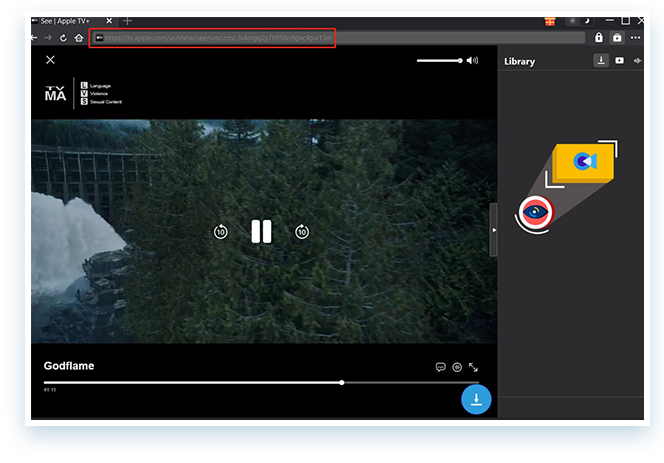Mute audio via the speaker icon
This screenshot has height=463, width=664.
click(472, 61)
